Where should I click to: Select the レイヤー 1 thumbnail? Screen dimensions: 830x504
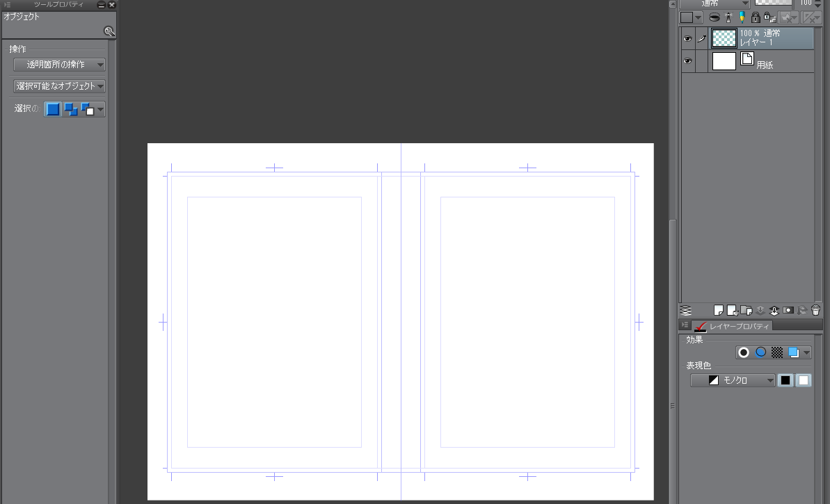724,38
